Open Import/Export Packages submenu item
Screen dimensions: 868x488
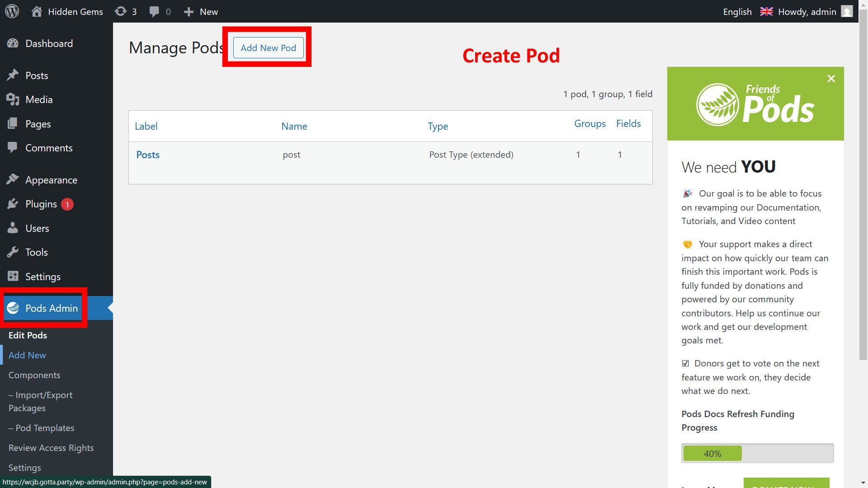click(40, 401)
